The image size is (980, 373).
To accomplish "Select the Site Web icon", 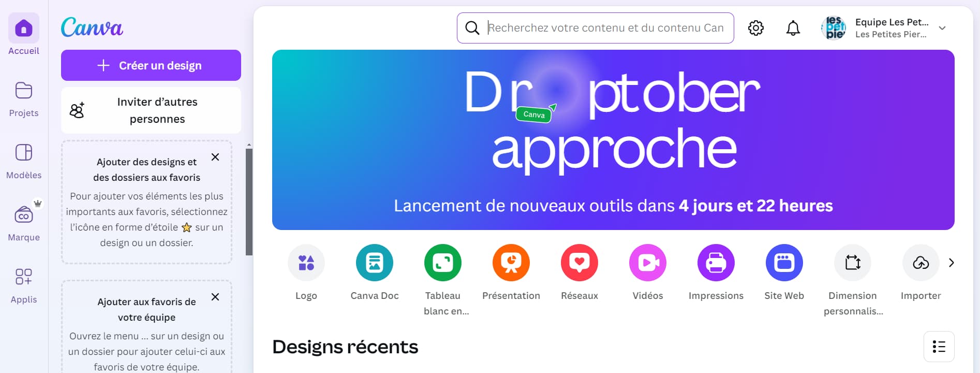I will click(x=784, y=263).
